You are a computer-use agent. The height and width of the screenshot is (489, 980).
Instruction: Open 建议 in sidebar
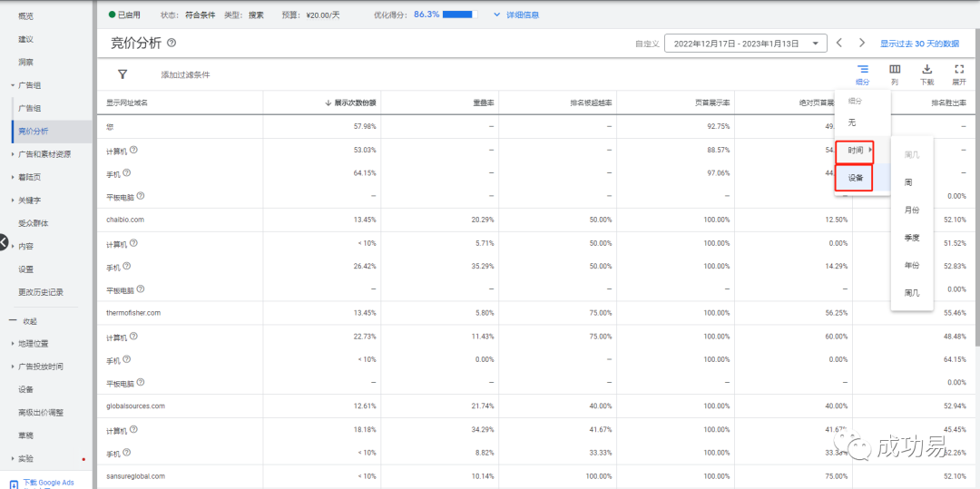coord(25,39)
